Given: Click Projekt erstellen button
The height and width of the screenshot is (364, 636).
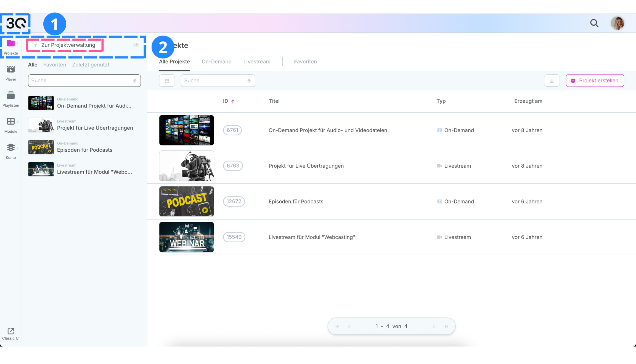Looking at the screenshot, I should point(595,81).
